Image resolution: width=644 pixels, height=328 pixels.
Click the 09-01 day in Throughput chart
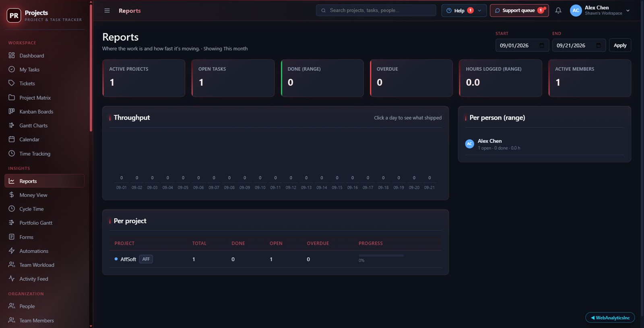[121, 182]
